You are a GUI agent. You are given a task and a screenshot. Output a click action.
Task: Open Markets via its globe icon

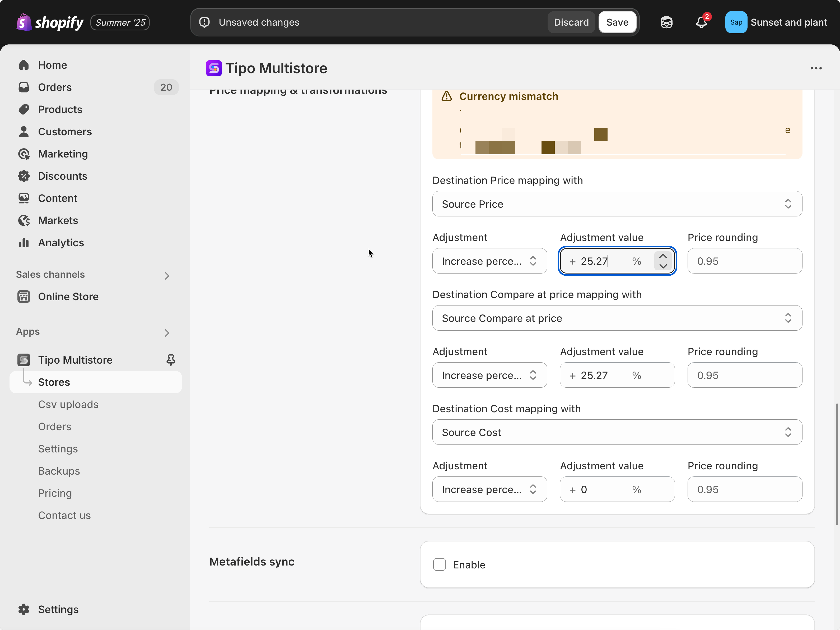point(24,220)
